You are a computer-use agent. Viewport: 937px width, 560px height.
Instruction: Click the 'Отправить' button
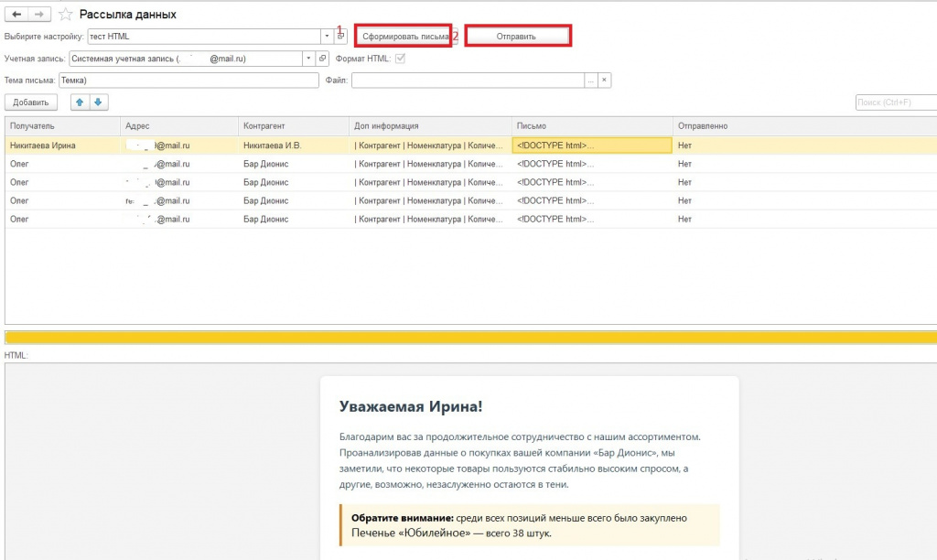click(x=518, y=37)
